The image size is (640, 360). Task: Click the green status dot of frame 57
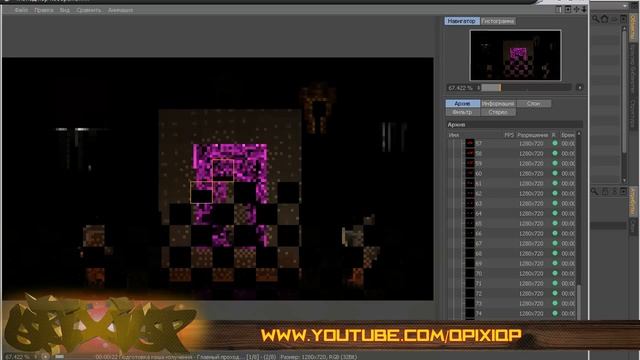[555, 143]
